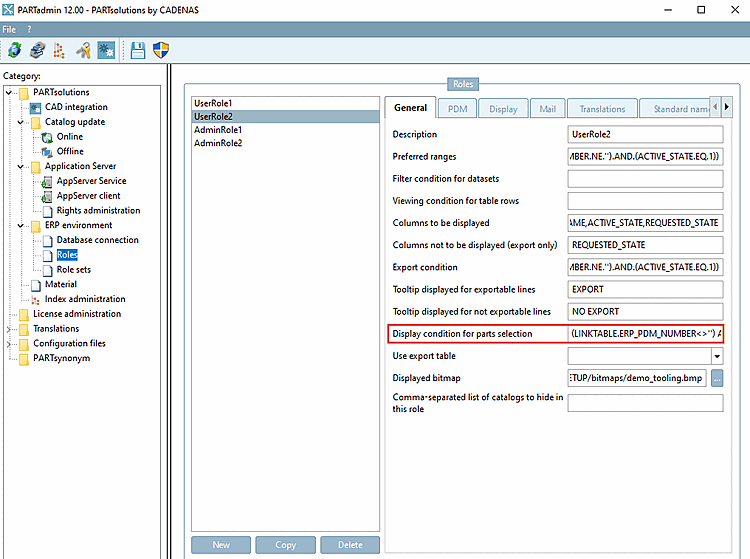Viewport: 750px width, 559px height.
Task: Select AppServer Service node
Action: point(91,181)
